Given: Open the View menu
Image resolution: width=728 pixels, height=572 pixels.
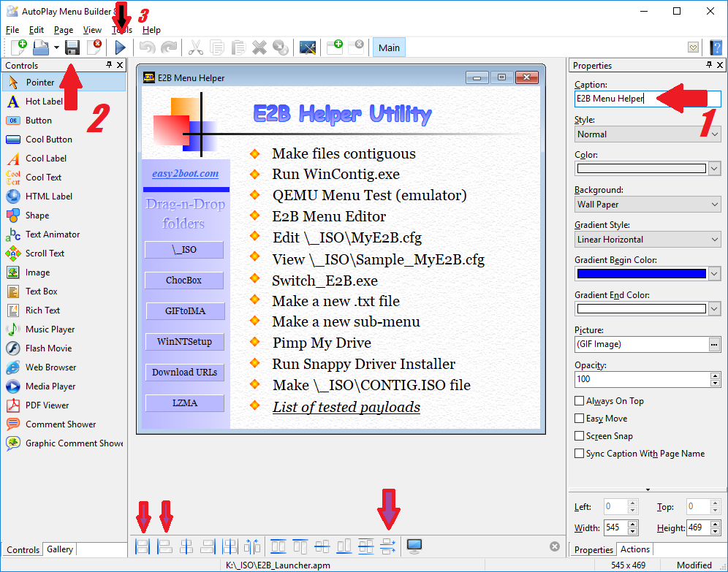Looking at the screenshot, I should (x=92, y=30).
